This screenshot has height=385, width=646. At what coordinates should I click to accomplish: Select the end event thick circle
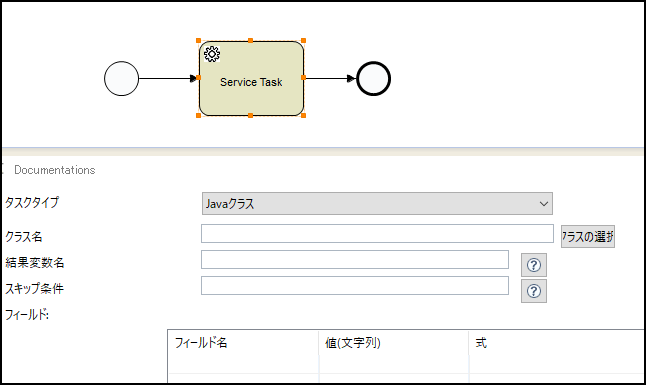pos(373,79)
